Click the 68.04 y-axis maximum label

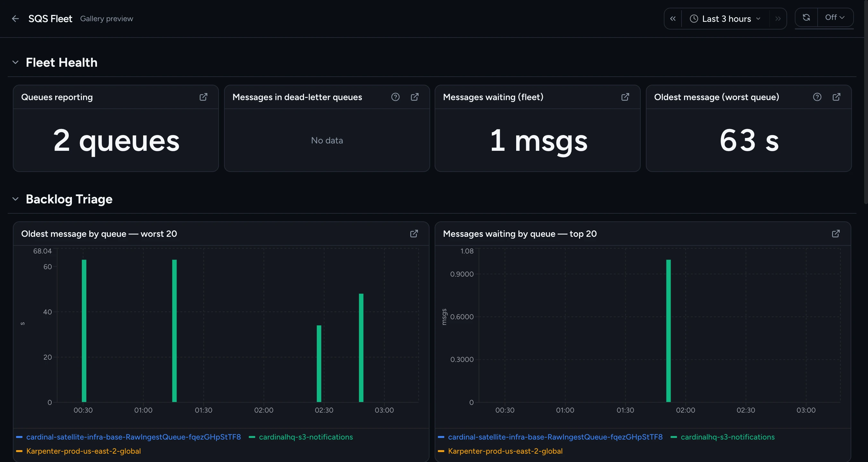42,251
